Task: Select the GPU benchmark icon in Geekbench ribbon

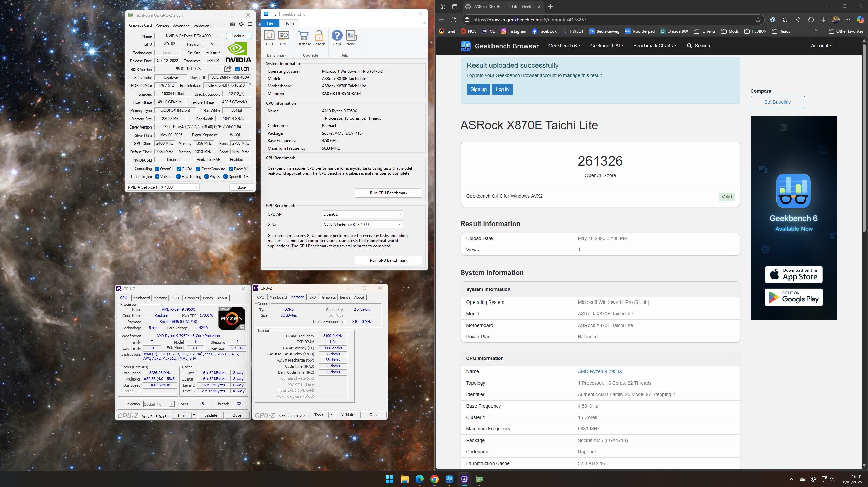Action: click(x=284, y=38)
